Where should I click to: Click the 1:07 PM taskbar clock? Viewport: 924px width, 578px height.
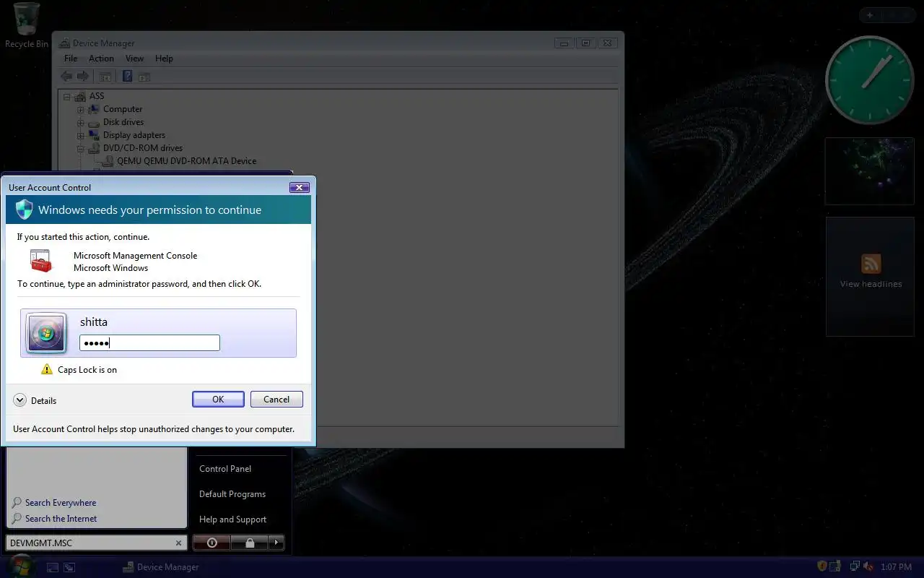896,567
